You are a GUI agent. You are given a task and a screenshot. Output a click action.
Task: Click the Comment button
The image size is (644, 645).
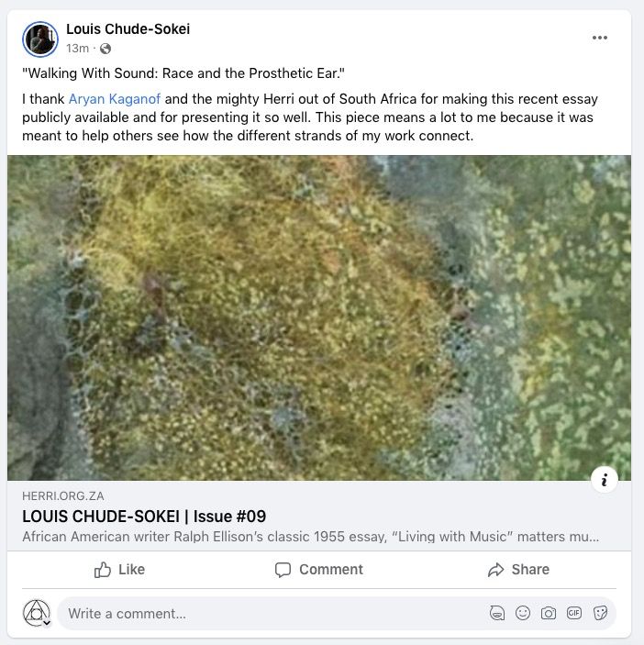319,570
